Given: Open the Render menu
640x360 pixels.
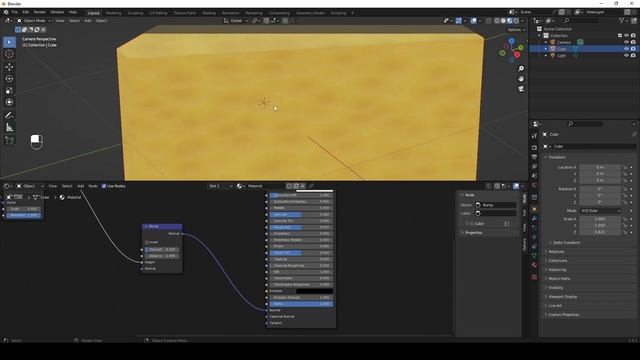Looking at the screenshot, I should coord(40,13).
